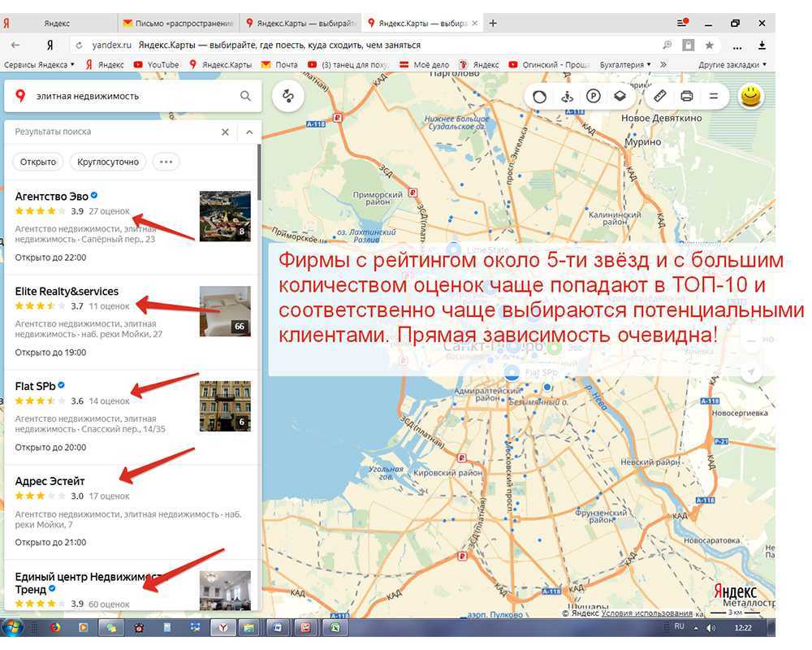The height and width of the screenshot is (650, 812).
Task: Launch Firefox from the taskbar
Action: (55, 628)
